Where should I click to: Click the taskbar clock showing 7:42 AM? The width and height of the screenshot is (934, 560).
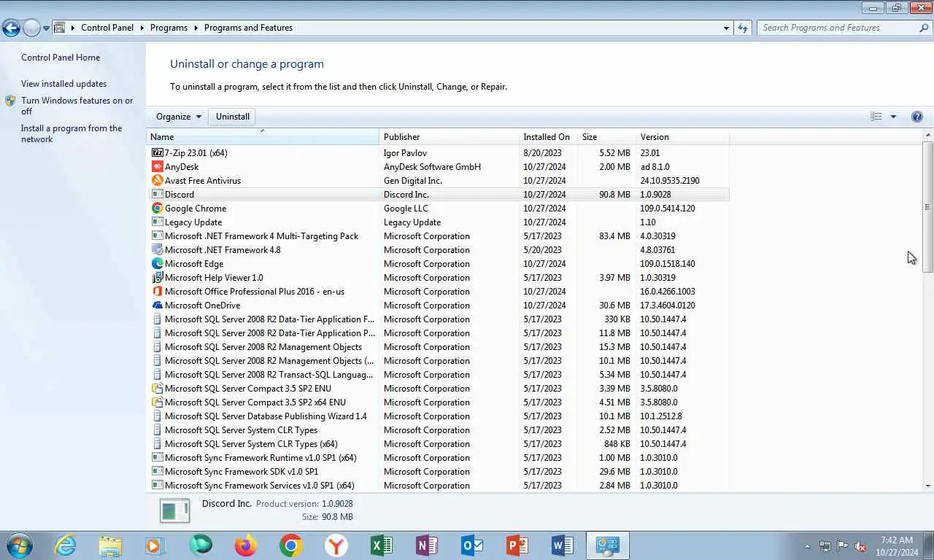point(896,546)
